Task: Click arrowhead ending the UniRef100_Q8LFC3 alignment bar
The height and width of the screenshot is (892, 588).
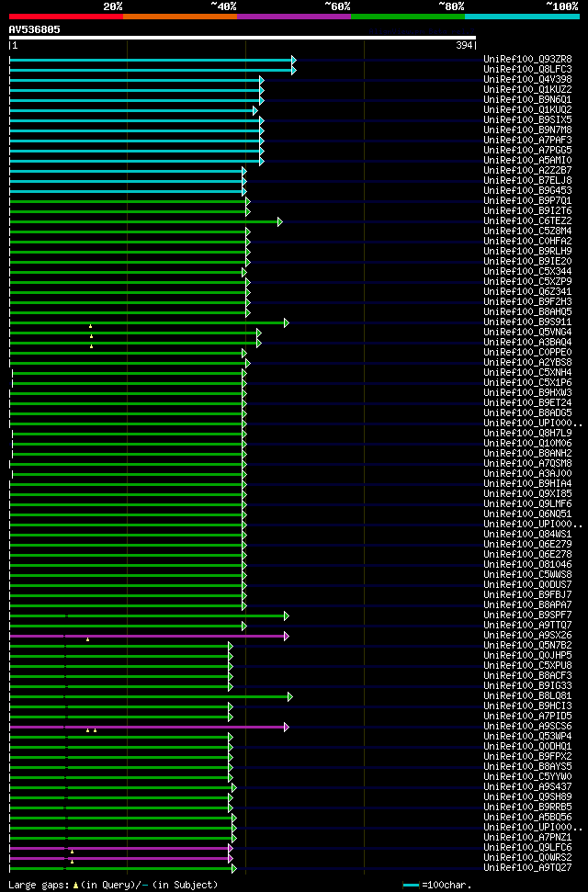Action: [294, 70]
